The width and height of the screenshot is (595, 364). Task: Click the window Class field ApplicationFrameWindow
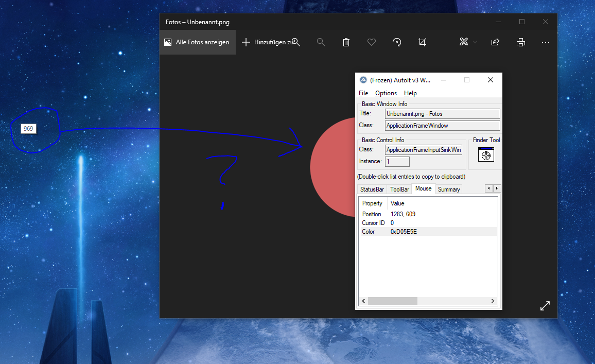[x=443, y=126]
